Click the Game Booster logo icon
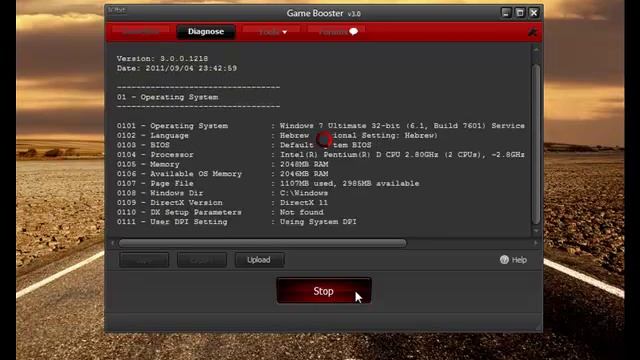Viewport: 640px width, 360px height. click(x=117, y=11)
